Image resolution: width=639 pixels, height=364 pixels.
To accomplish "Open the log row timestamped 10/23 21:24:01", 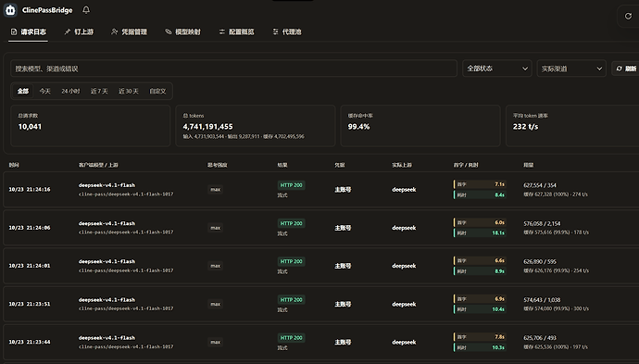I will coord(321,266).
